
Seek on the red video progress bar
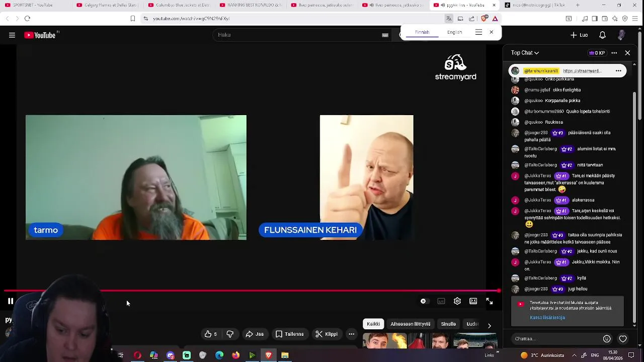point(252,291)
